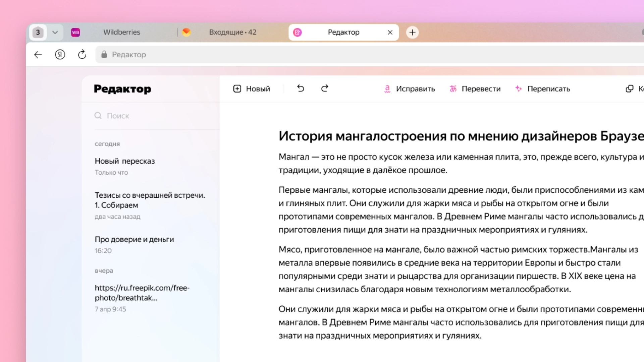
Task: Click the Yandex search icon in the toolbar
Action: coord(60,54)
